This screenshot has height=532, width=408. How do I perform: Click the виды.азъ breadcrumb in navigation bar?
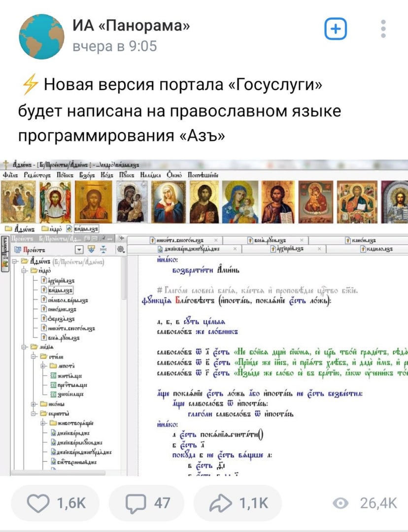pos(82,229)
